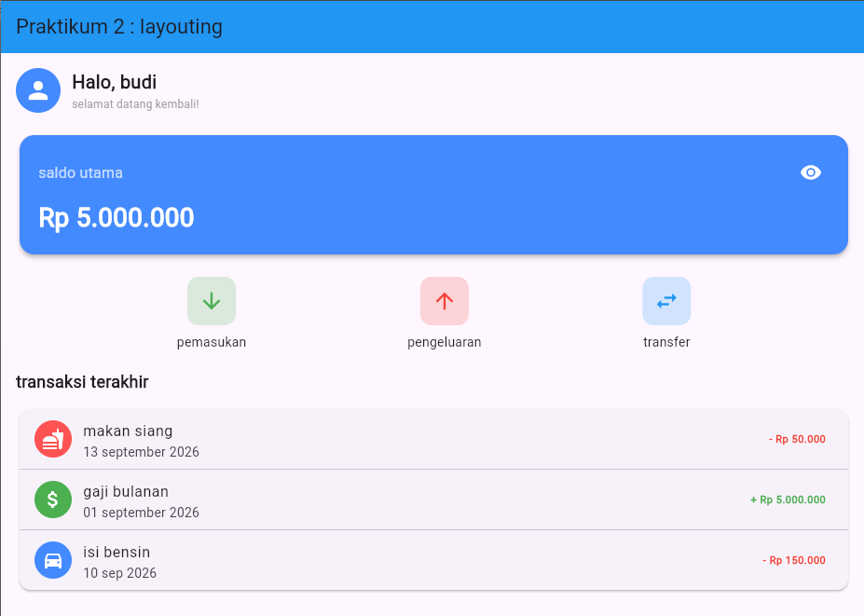Screen dimensions: 864x616
Task: Click the "Praktikum 2 : layouting" app bar title
Action: pos(119,27)
